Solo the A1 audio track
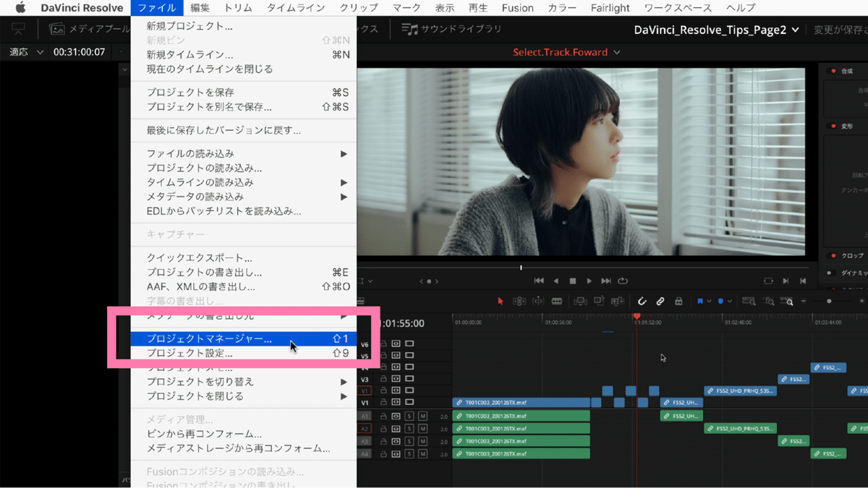 pos(409,416)
